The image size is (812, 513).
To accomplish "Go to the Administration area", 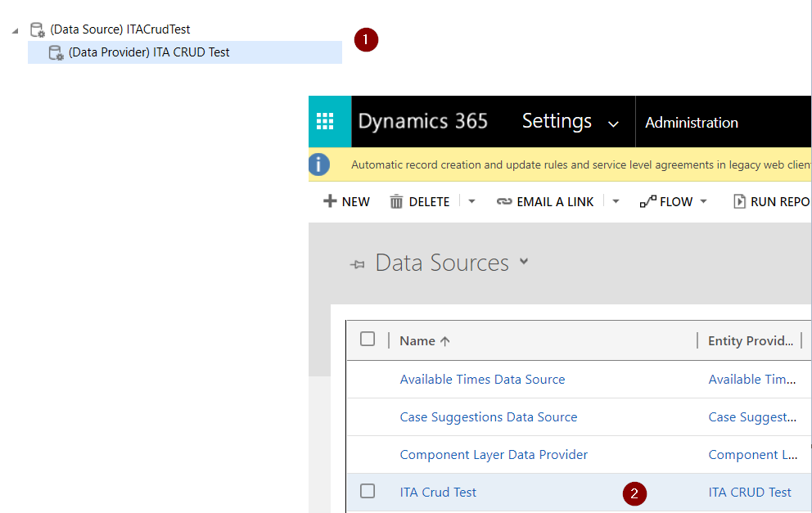I will pyautogui.click(x=692, y=123).
